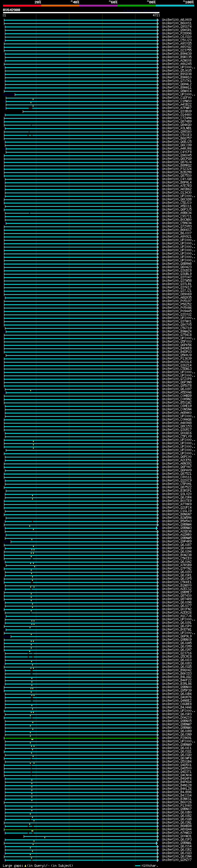Click the white query sequence bar
Viewport: 197px width, 868px height.
point(81,12)
